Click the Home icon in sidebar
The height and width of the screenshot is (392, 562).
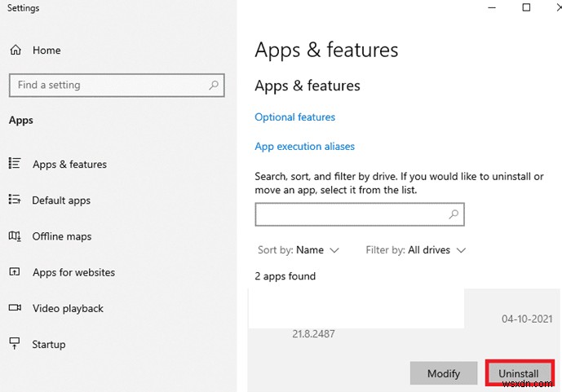15,51
